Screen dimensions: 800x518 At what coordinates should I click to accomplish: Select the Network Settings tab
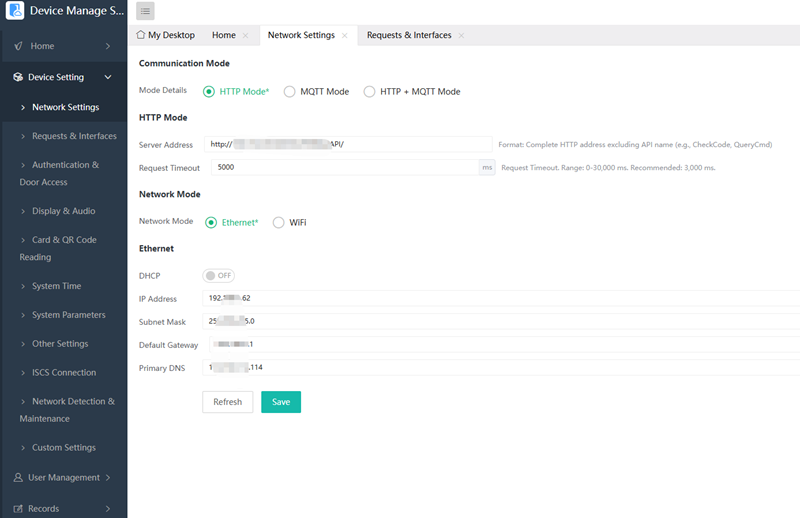click(x=302, y=35)
